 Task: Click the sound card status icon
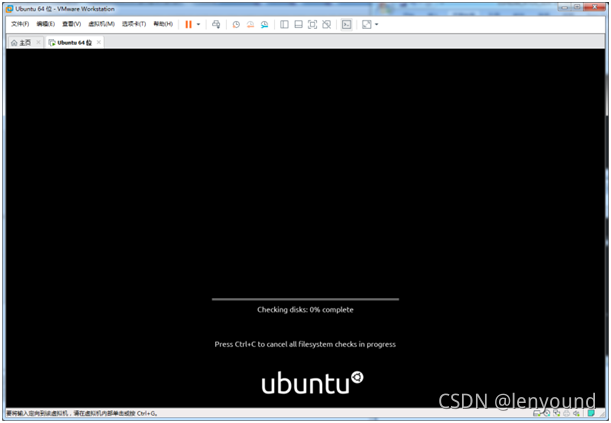[x=576, y=413]
